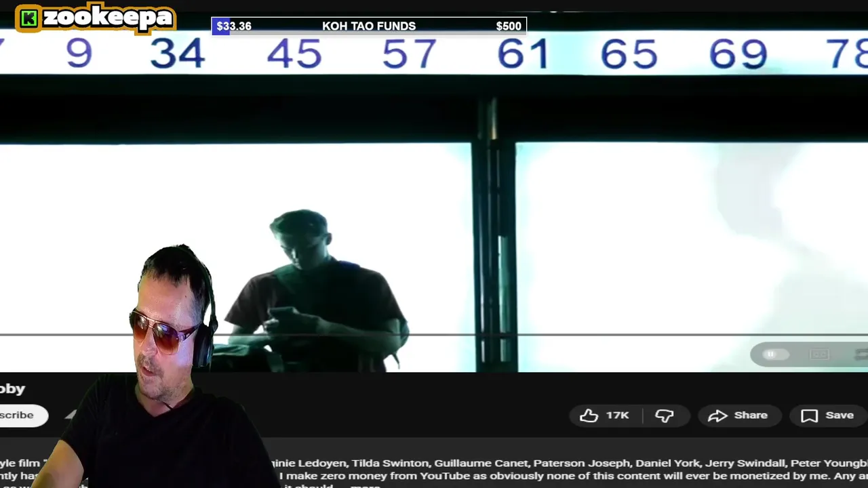Image resolution: width=868 pixels, height=488 pixels.
Task: Like the video with 17K likes
Action: click(x=604, y=415)
